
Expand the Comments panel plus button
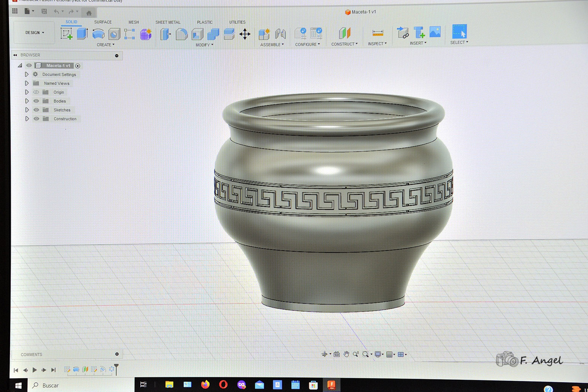[117, 354]
